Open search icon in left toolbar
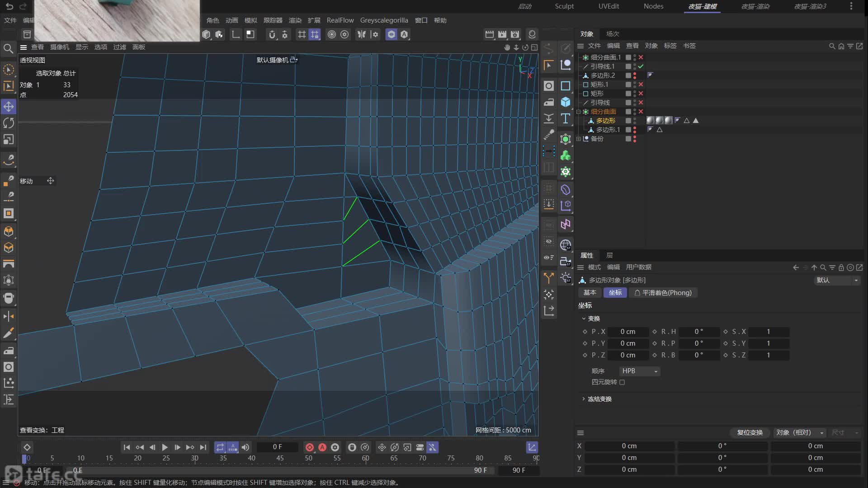Screen dimensions: 868x488 [8, 48]
